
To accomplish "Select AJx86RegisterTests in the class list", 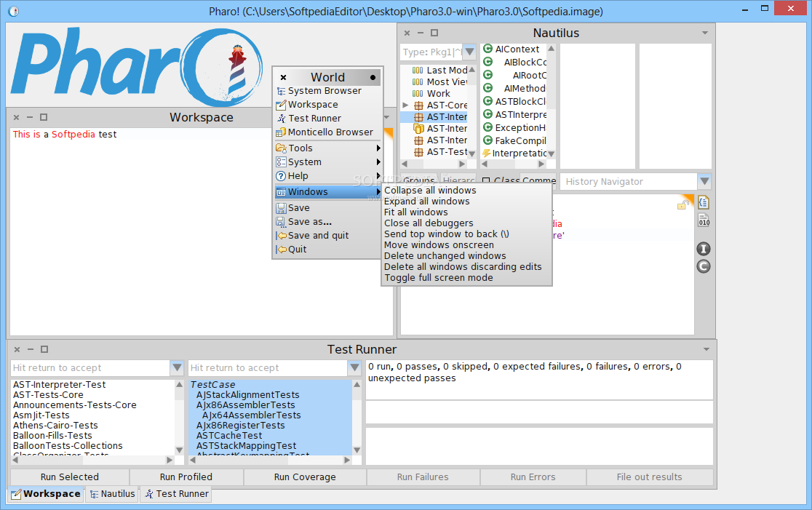I will (x=240, y=425).
